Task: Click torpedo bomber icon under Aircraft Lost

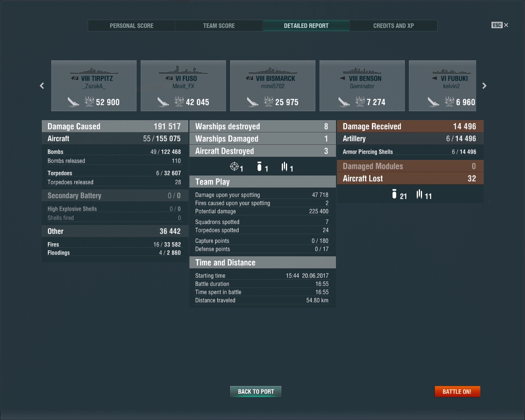Action: (x=419, y=194)
